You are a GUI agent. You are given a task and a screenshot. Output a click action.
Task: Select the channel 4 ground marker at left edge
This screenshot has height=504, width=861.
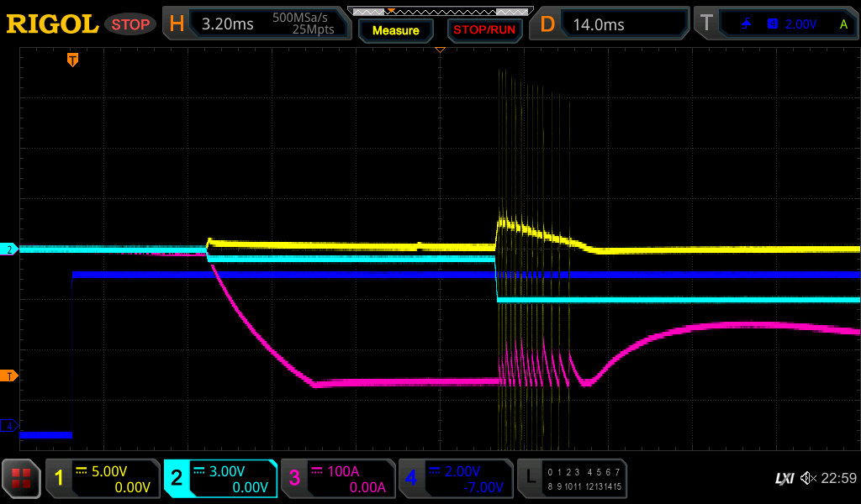pos(10,426)
